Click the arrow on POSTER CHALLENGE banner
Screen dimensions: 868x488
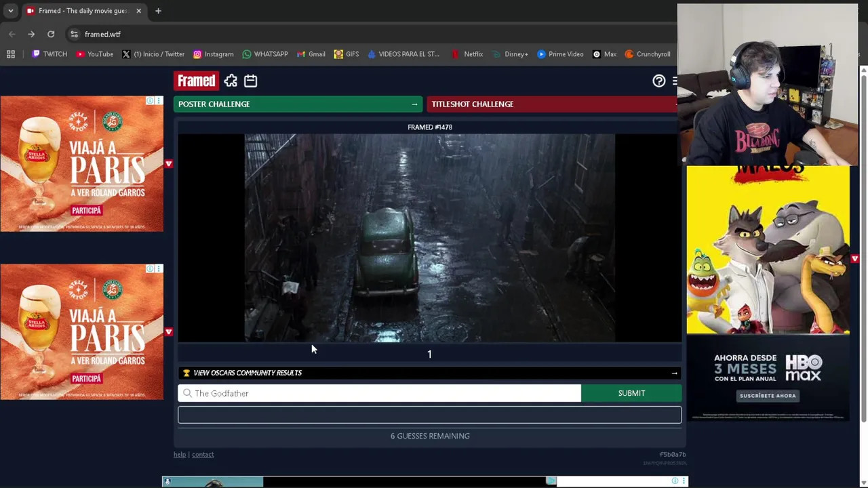click(414, 104)
